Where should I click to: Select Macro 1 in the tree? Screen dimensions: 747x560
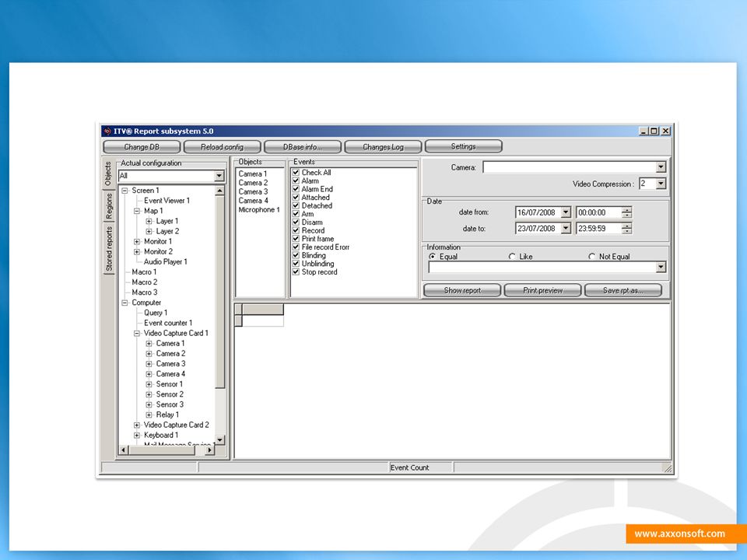144,272
